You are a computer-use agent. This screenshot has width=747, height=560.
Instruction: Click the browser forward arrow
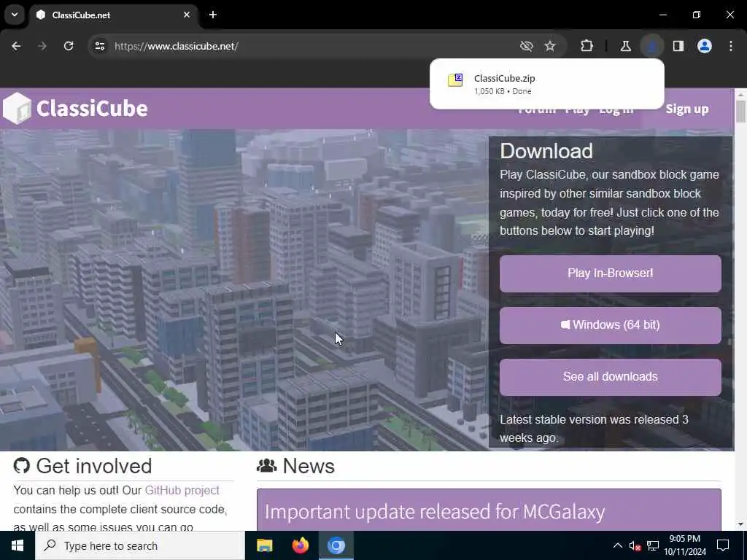point(42,46)
